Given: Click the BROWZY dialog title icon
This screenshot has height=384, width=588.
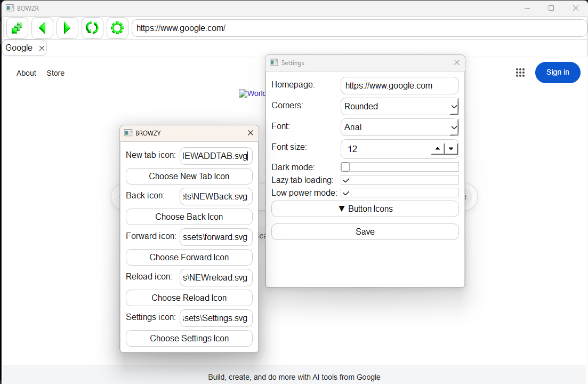Looking at the screenshot, I should tap(128, 133).
